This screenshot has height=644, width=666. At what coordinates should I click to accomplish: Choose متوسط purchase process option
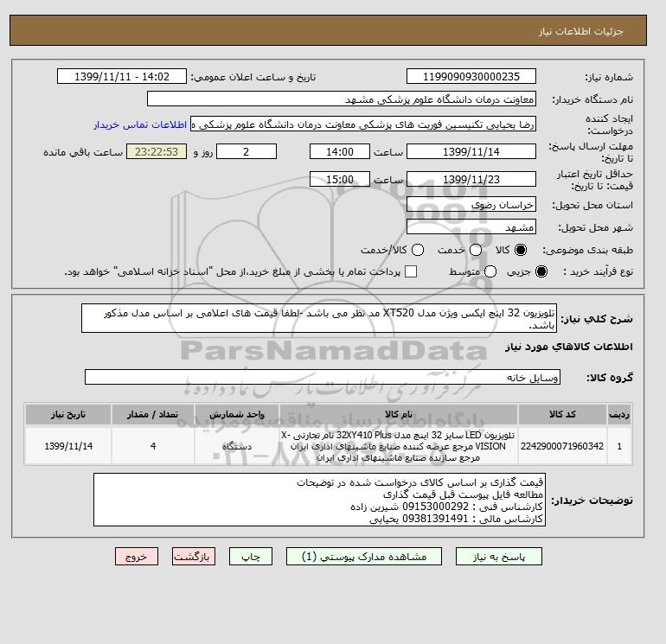click(490, 271)
